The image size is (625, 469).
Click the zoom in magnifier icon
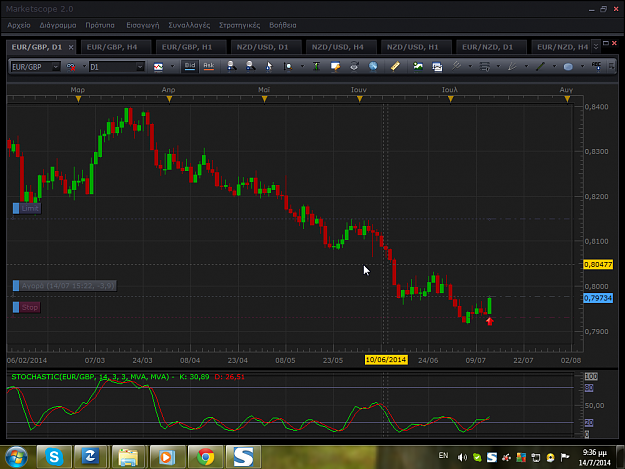click(x=231, y=66)
